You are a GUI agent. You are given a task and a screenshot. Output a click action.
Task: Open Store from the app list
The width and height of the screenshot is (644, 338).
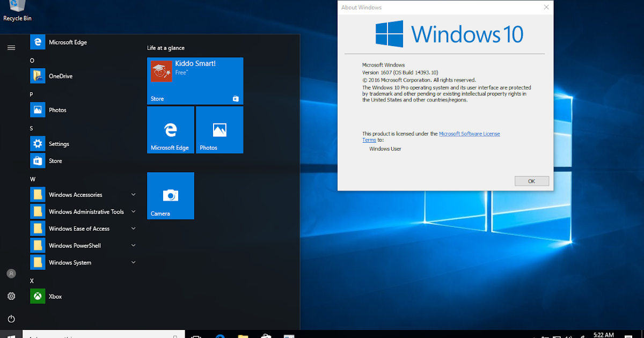click(x=83, y=161)
